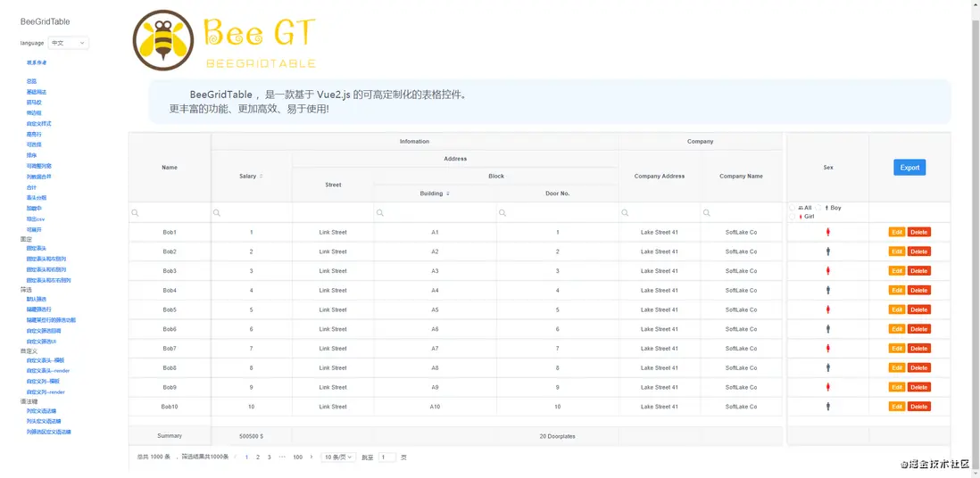The width and height of the screenshot is (980, 478).
Task: Click the search icon in Company Name filter
Action: pos(706,213)
